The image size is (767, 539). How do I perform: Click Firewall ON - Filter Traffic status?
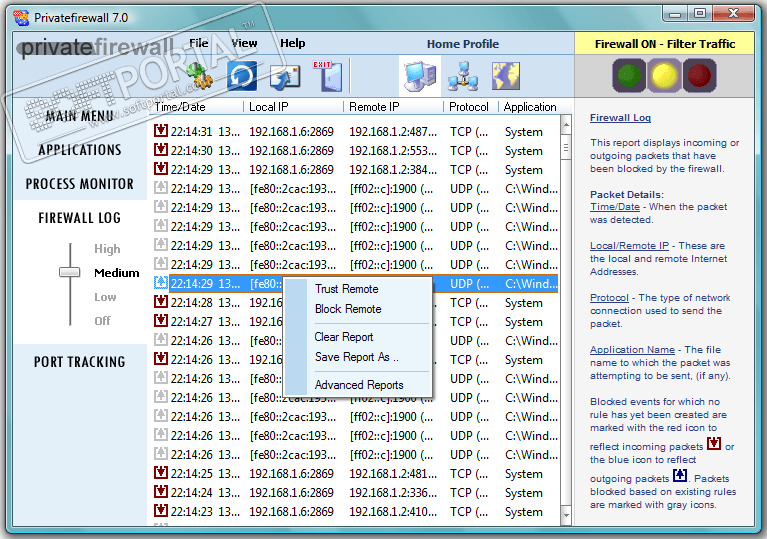coord(665,44)
